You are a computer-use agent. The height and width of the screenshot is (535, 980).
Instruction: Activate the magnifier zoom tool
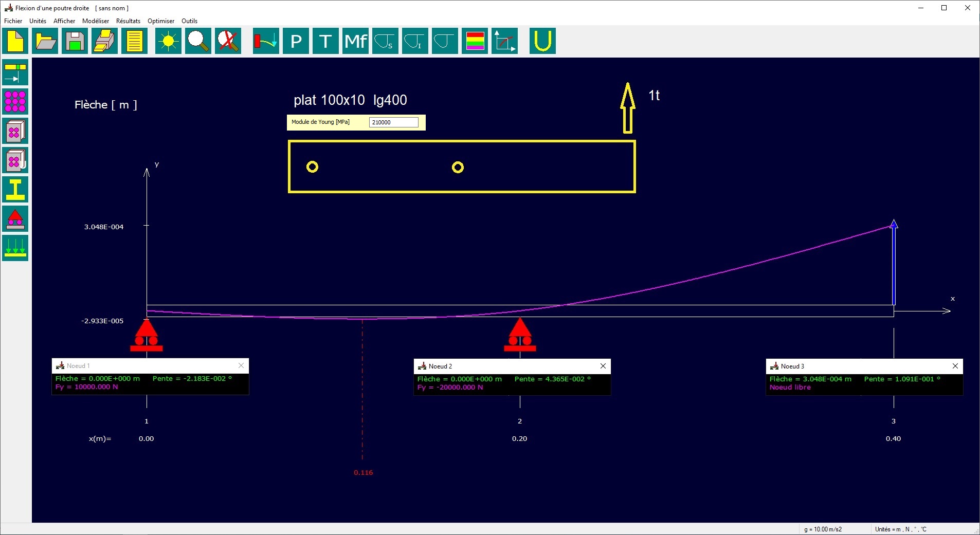198,41
